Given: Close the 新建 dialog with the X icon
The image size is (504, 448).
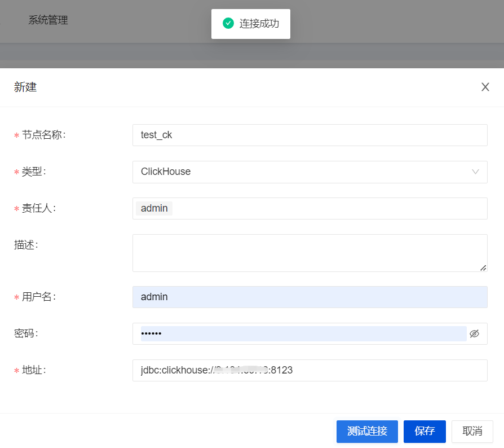Looking at the screenshot, I should (x=485, y=87).
